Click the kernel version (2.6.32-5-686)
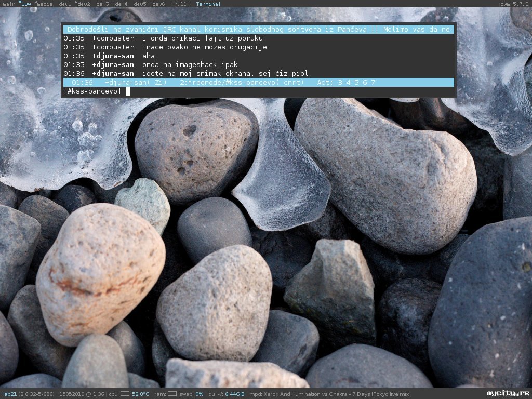 [x=36, y=394]
